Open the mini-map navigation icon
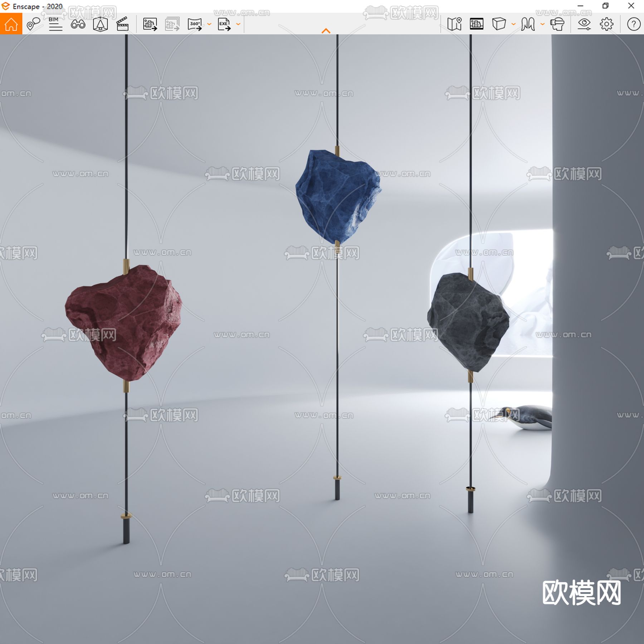Viewport: 644px width, 644px height. click(454, 24)
